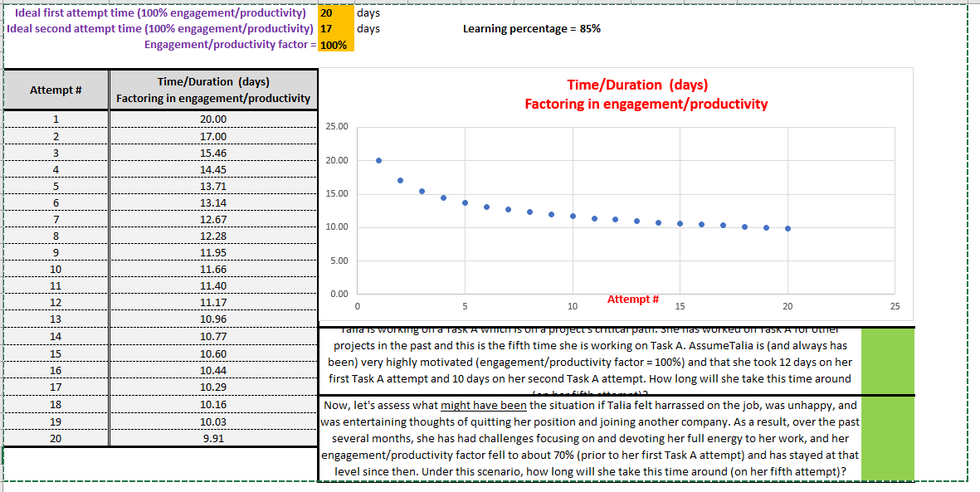Select the ideal first attempt time cell showing 20
Viewport: 980px width, 492px height.
click(x=336, y=12)
